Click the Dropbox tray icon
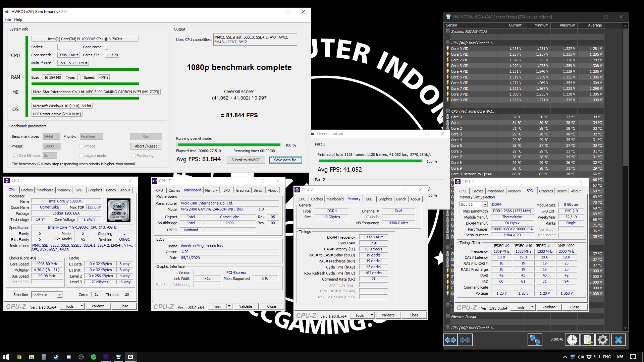Screen dimensions: 644x362 (589, 357)
